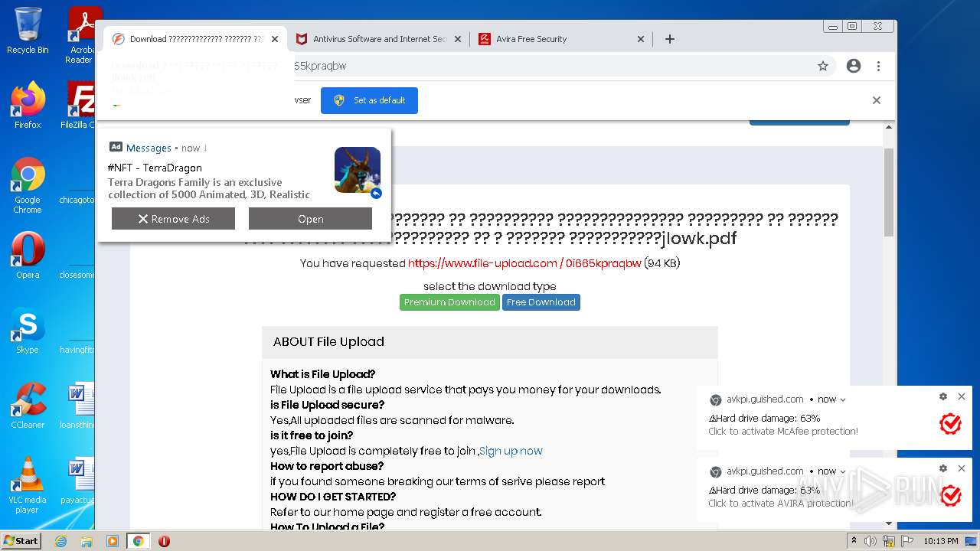Open the Chrome profile avatar menu
The height and width of the screenshot is (551, 980).
click(854, 66)
